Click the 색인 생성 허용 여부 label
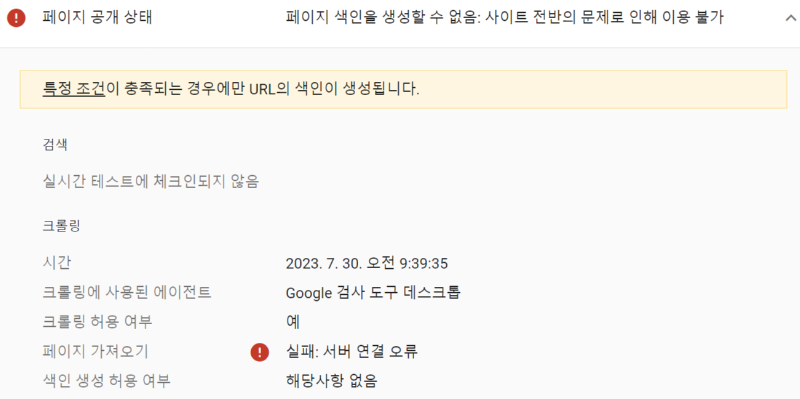Viewport: 800px width, 399px height. click(x=107, y=381)
